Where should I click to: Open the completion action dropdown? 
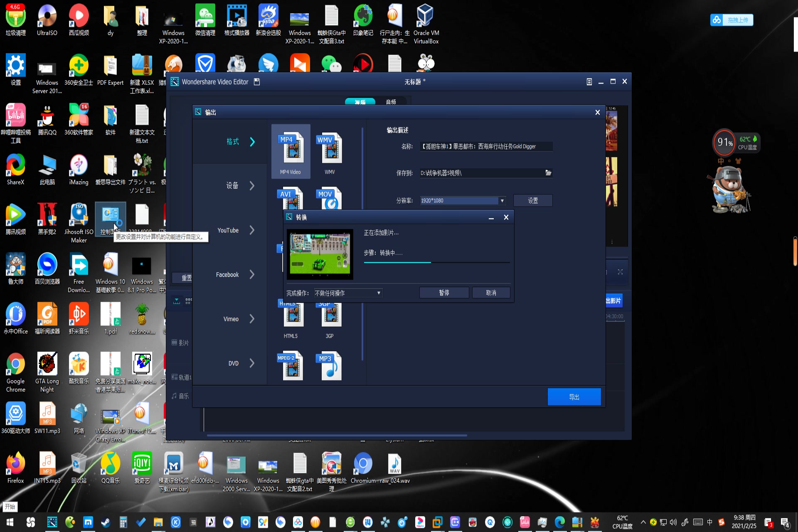pos(348,293)
